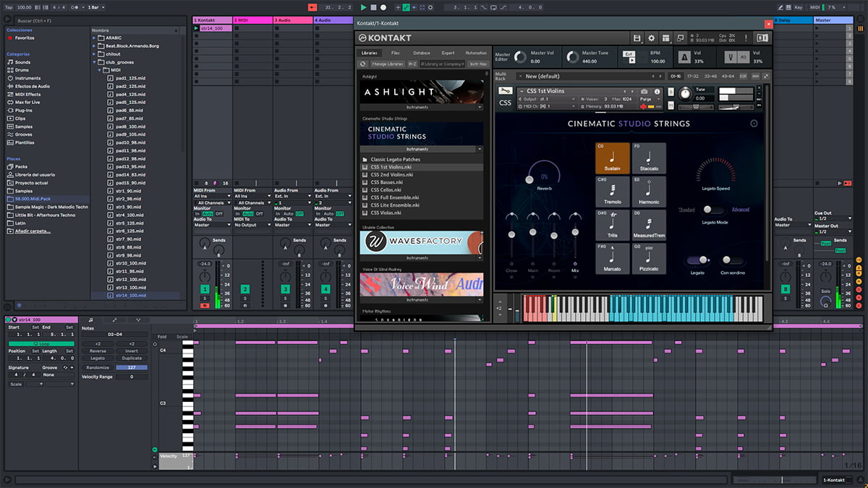868x488 pixels.
Task: Click the Record button in transport bar
Action: [x=383, y=7]
